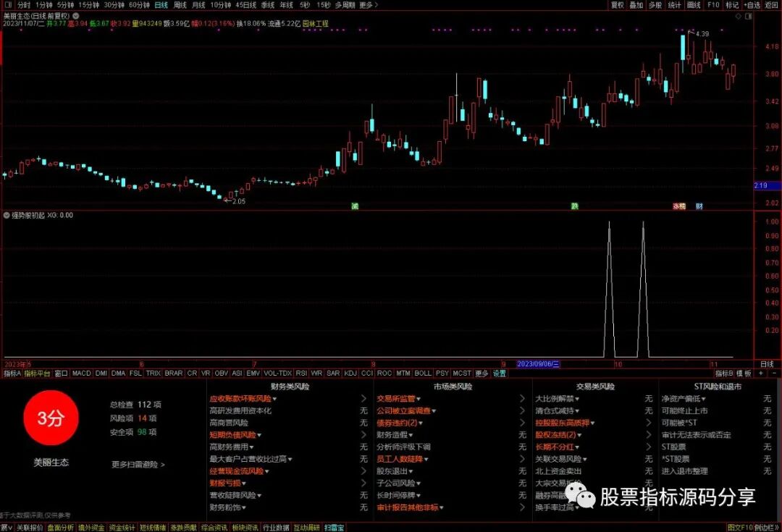Screen dimensions: 782x532
Task: Open the 更多扫雷避险 link
Action: click(138, 464)
